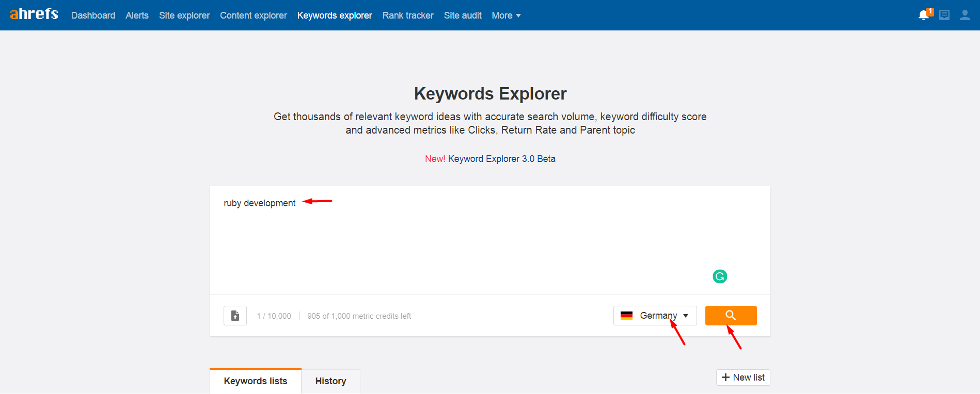The width and height of the screenshot is (980, 394).
Task: Open Keyword Explorer 3.0 Beta link
Action: click(x=501, y=159)
